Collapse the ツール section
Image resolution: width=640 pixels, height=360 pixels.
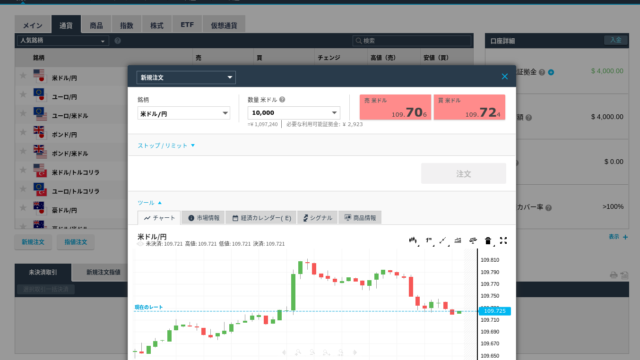(x=149, y=203)
